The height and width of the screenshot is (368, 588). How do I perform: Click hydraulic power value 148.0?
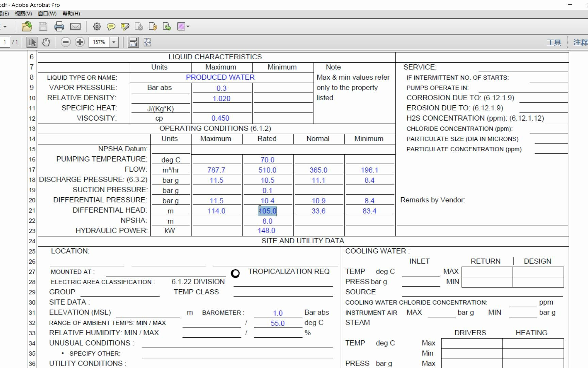(266, 231)
